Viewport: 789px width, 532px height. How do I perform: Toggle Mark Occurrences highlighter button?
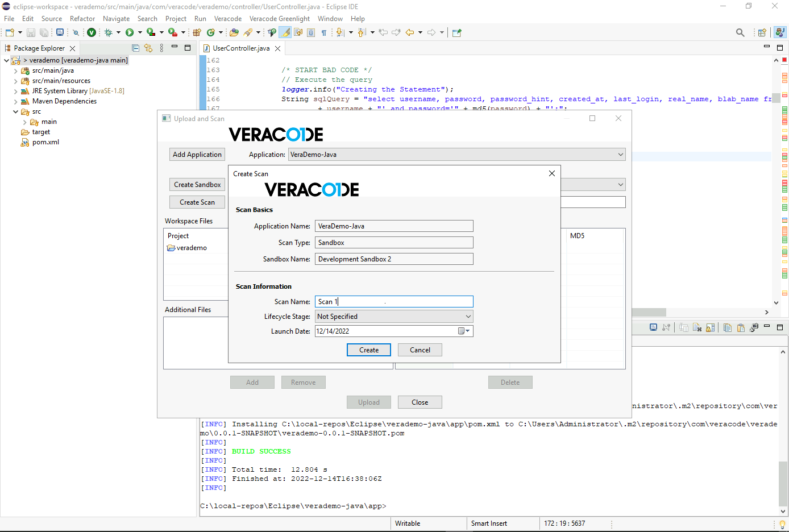tap(285, 32)
